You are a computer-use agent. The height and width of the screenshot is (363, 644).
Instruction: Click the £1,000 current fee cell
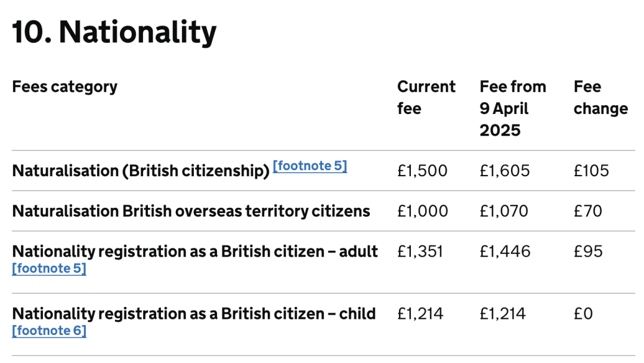(422, 211)
